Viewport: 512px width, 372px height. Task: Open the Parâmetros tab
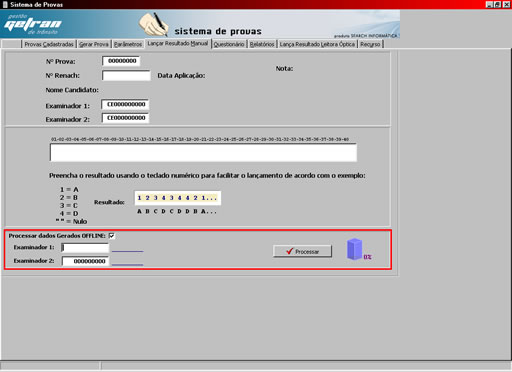pyautogui.click(x=128, y=44)
